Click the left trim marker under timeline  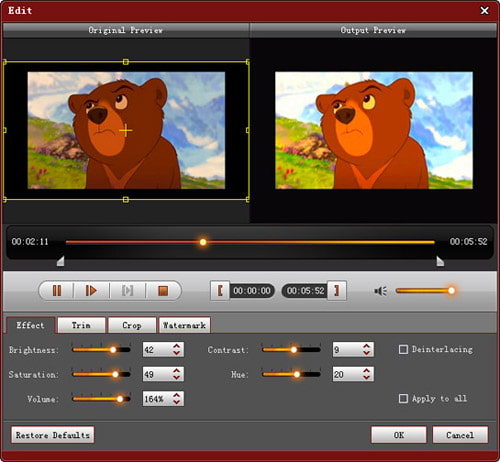[60, 261]
